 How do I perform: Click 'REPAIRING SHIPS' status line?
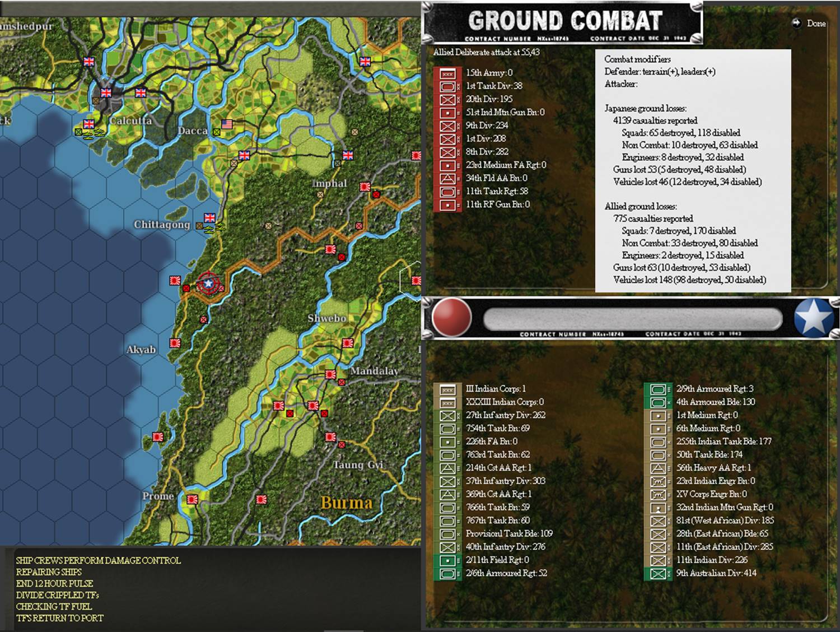(49, 572)
